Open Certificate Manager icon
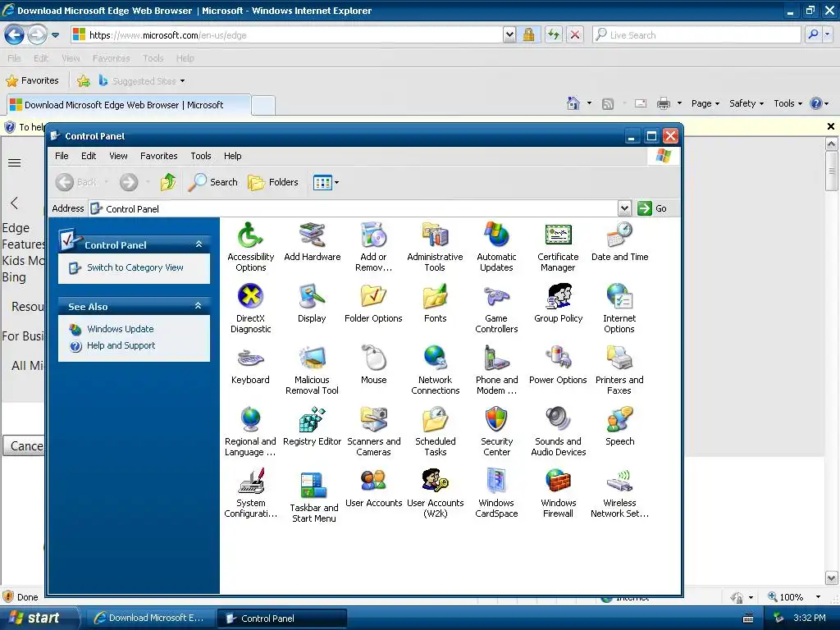Image resolution: width=840 pixels, height=630 pixels. [558, 235]
